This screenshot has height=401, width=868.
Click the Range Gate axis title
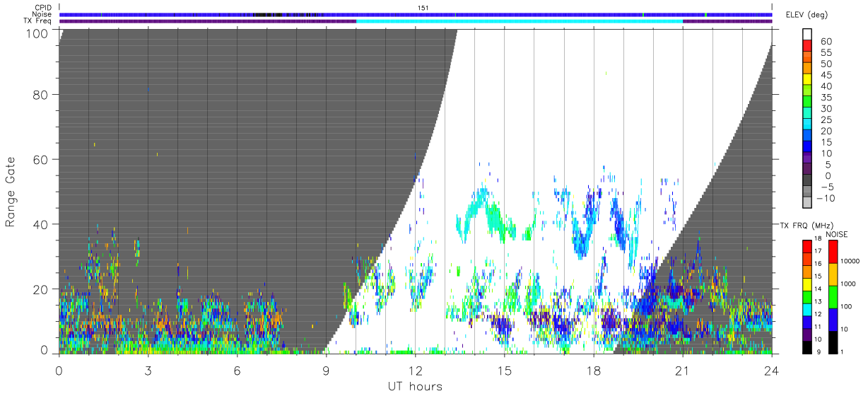(x=11, y=190)
